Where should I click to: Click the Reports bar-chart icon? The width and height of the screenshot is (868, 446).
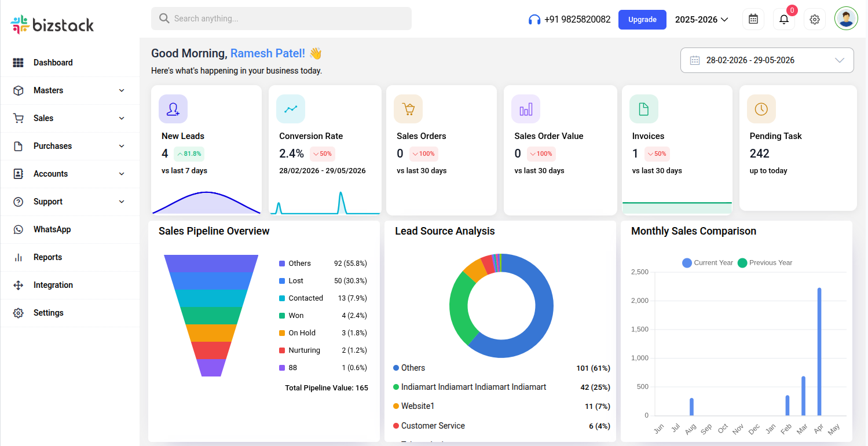(x=18, y=257)
